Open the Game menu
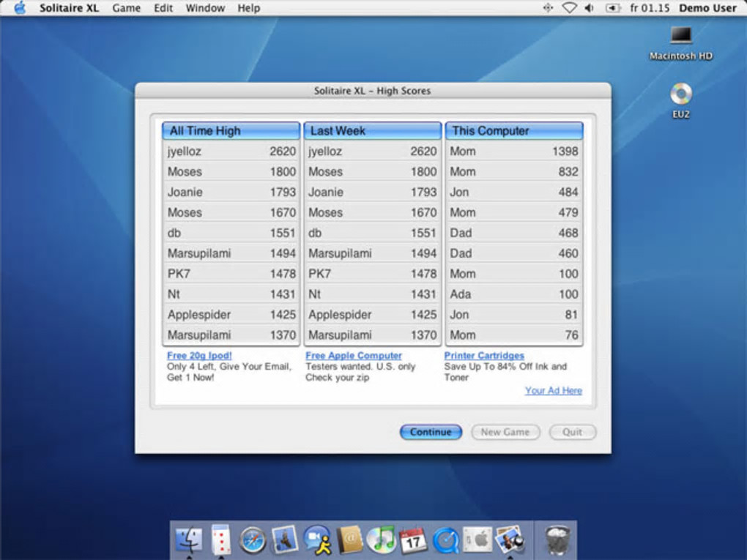This screenshot has height=560, width=747. pyautogui.click(x=126, y=8)
